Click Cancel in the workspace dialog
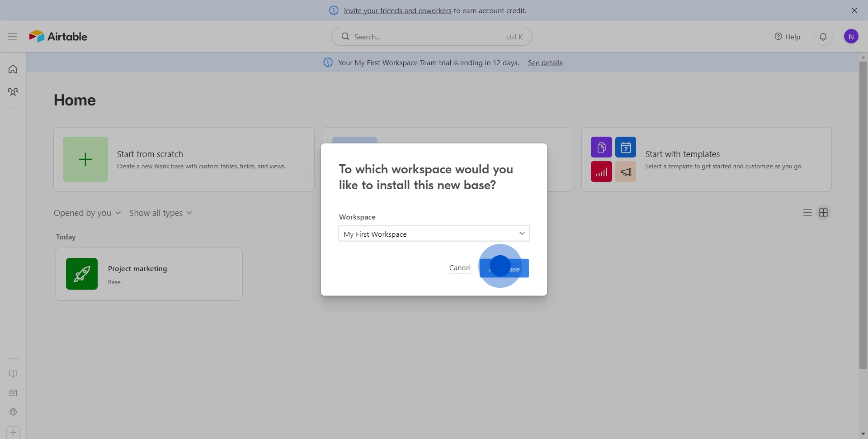868x439 pixels. [x=460, y=268]
